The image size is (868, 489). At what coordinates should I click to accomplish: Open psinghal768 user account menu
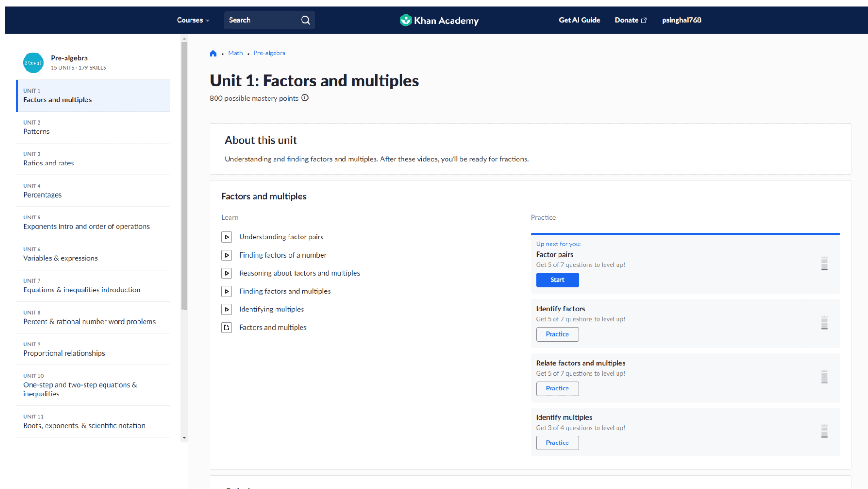[681, 20]
